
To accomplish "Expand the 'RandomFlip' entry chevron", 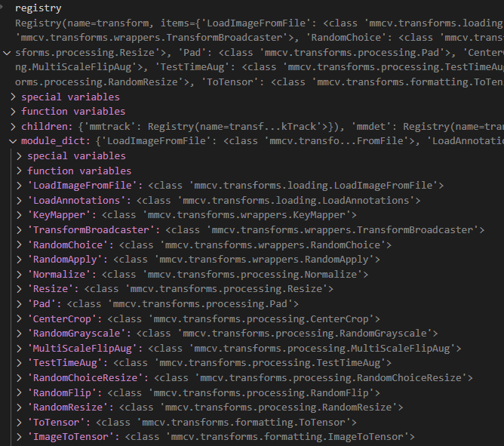I will pos(20,393).
